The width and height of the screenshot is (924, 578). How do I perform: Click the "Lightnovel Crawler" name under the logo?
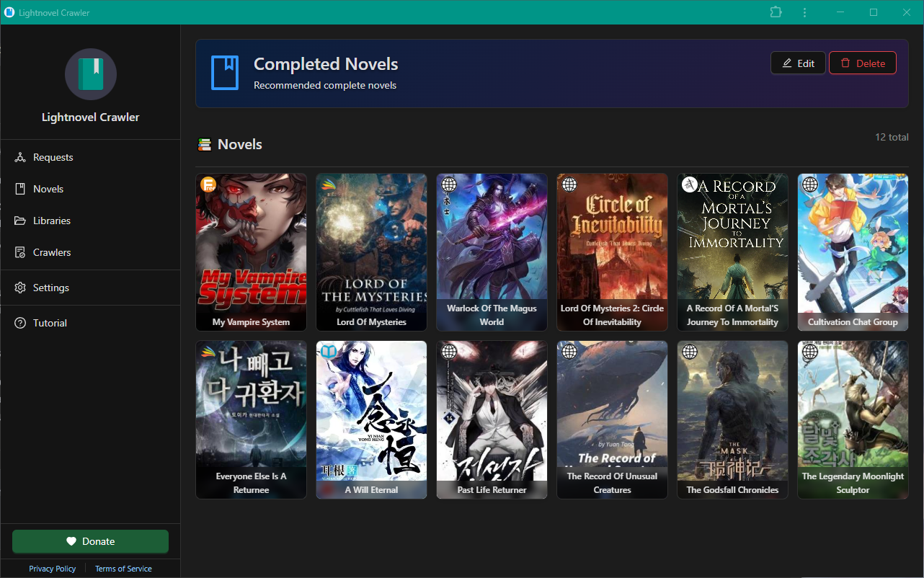click(x=91, y=117)
